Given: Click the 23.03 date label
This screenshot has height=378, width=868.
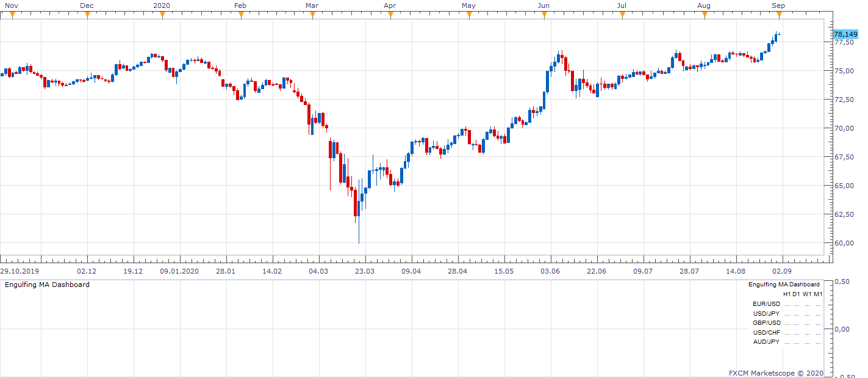Looking at the screenshot, I should (x=365, y=271).
